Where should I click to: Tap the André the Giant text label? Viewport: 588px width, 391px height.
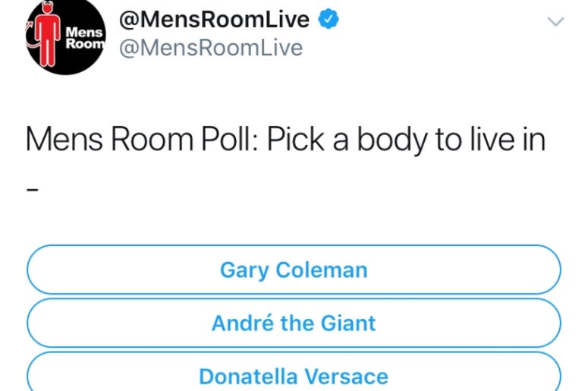point(294,323)
